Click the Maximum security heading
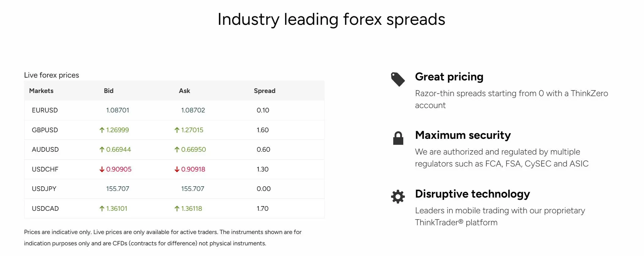 coord(463,135)
